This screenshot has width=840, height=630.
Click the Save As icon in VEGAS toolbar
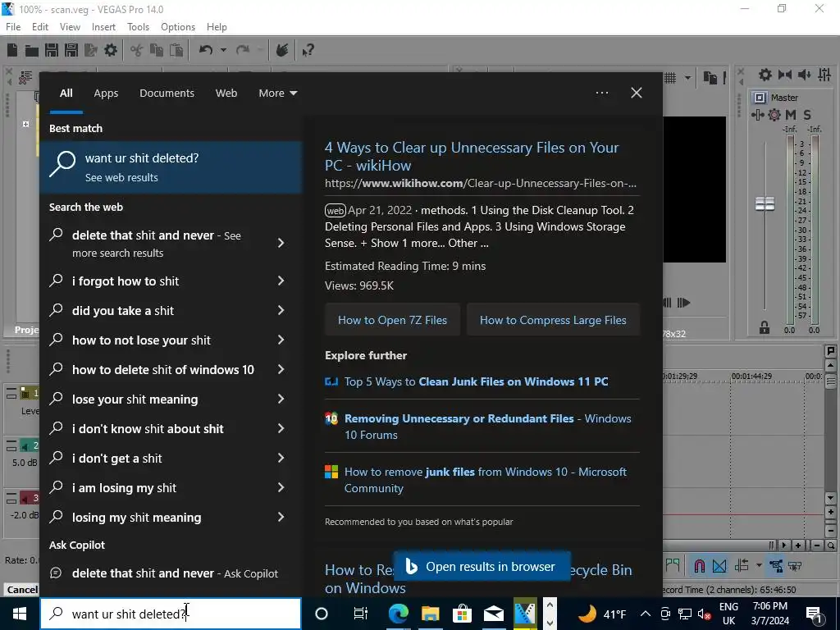tap(71, 50)
